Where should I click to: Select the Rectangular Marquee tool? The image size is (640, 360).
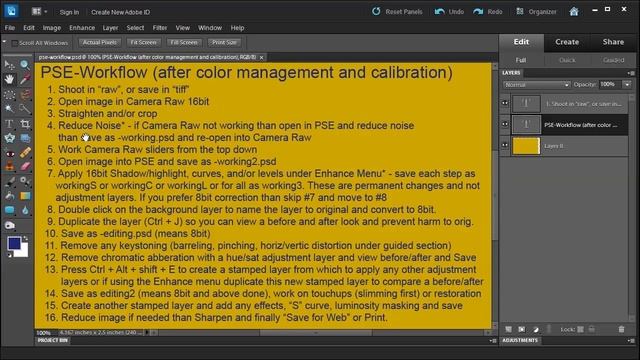coord(9,94)
